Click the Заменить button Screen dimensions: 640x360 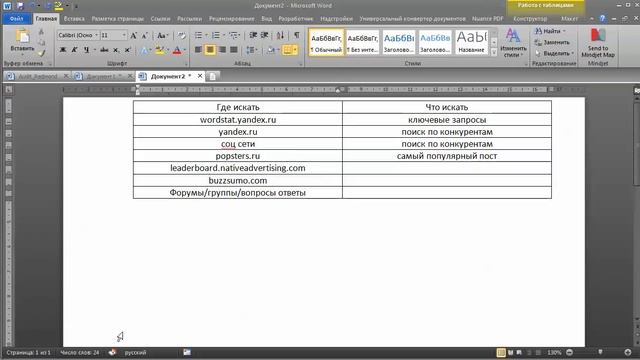click(x=552, y=42)
